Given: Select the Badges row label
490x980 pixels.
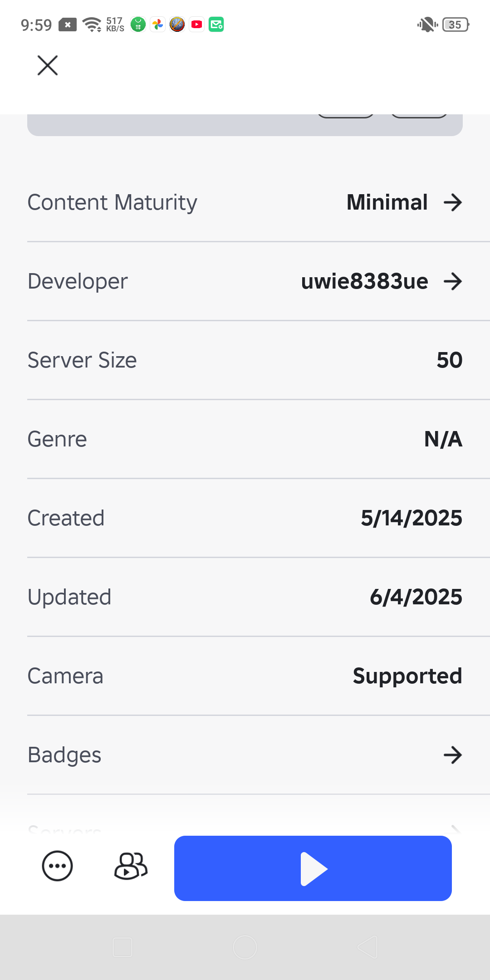Looking at the screenshot, I should click(x=64, y=755).
